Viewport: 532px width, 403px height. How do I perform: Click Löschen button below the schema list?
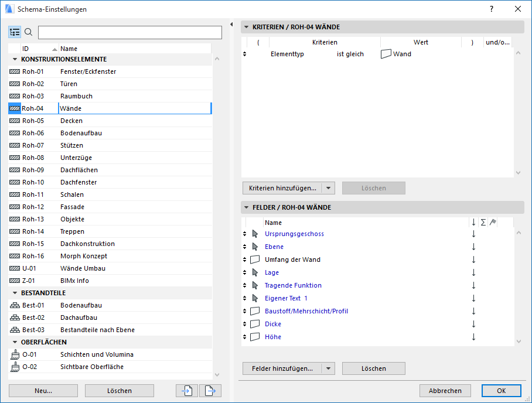point(120,391)
